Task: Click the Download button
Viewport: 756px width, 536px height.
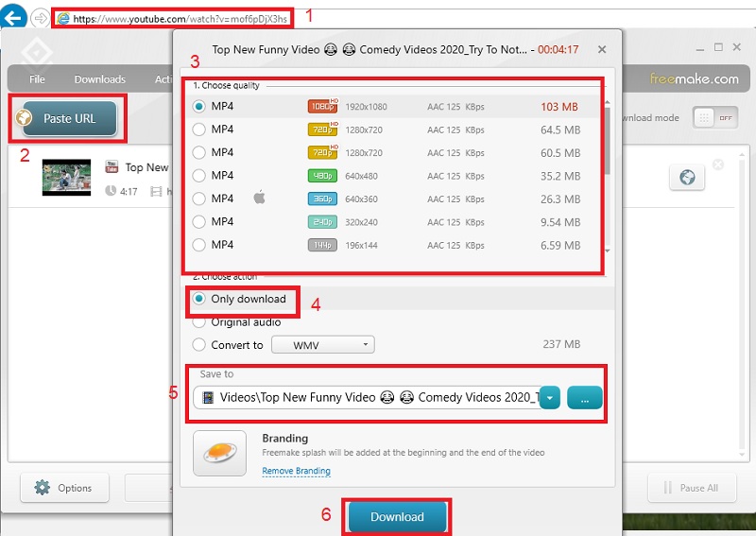Action: coord(397,517)
